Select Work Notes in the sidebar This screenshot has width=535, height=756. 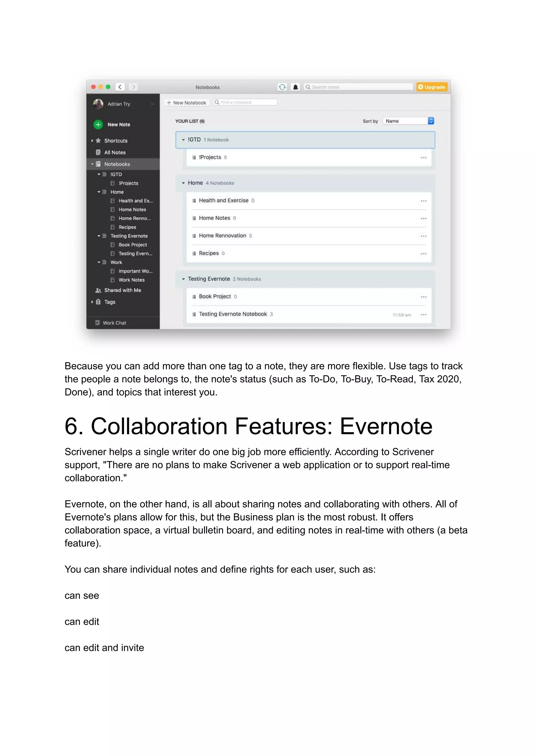point(131,280)
